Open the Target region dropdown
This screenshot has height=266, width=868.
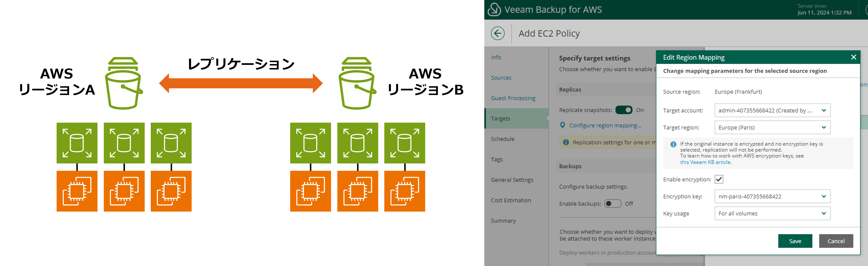pos(772,127)
